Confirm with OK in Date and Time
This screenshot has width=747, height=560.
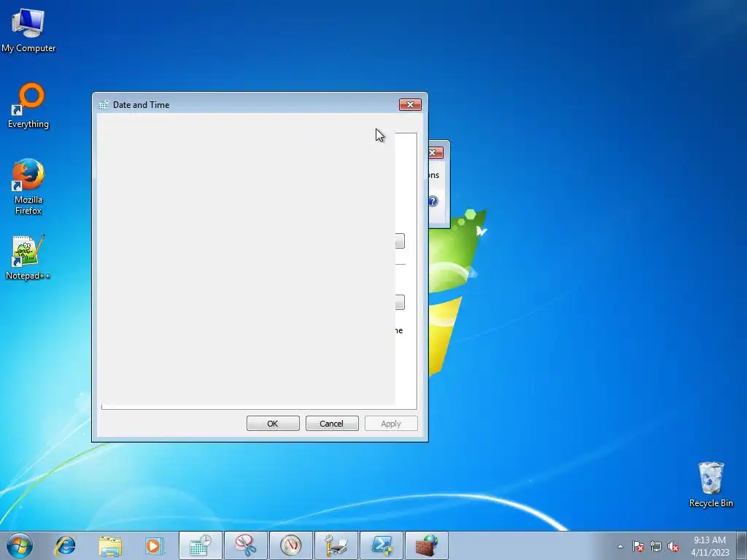pos(273,424)
